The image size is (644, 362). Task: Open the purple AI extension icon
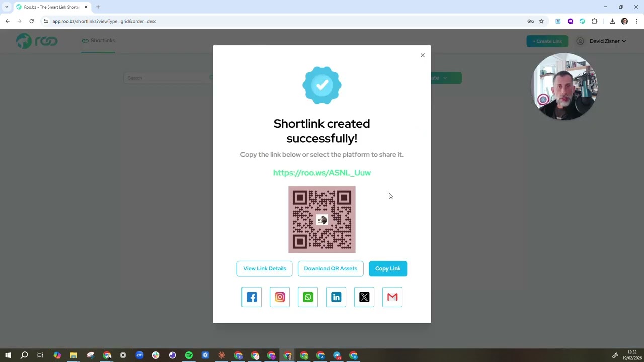(570, 21)
